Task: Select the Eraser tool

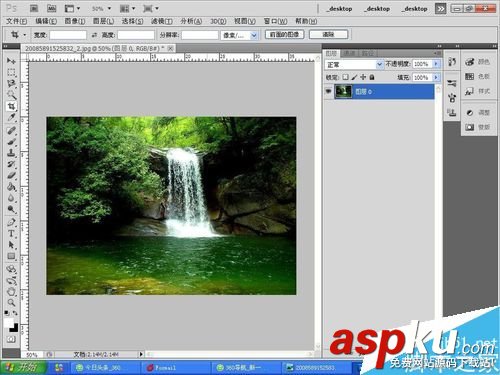Action: tap(11, 176)
